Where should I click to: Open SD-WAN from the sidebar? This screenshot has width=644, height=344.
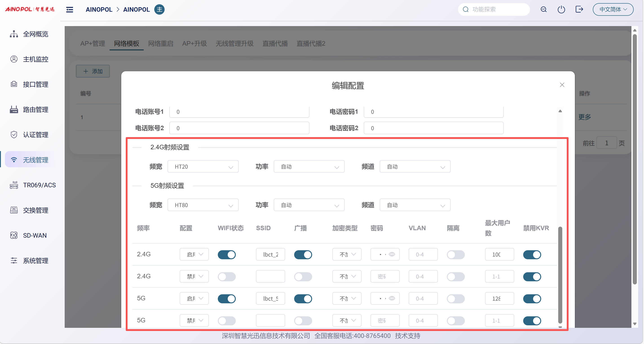tap(35, 235)
